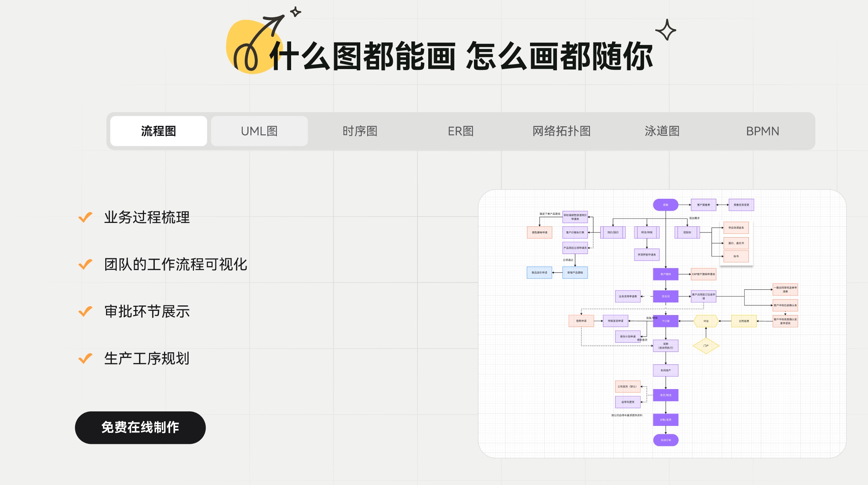
Task: Click the 业务过程梳理 text
Action: (x=147, y=217)
